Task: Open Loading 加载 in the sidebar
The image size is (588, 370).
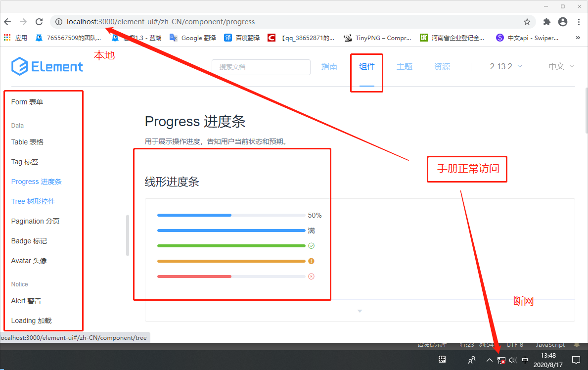Action: pyautogui.click(x=32, y=321)
